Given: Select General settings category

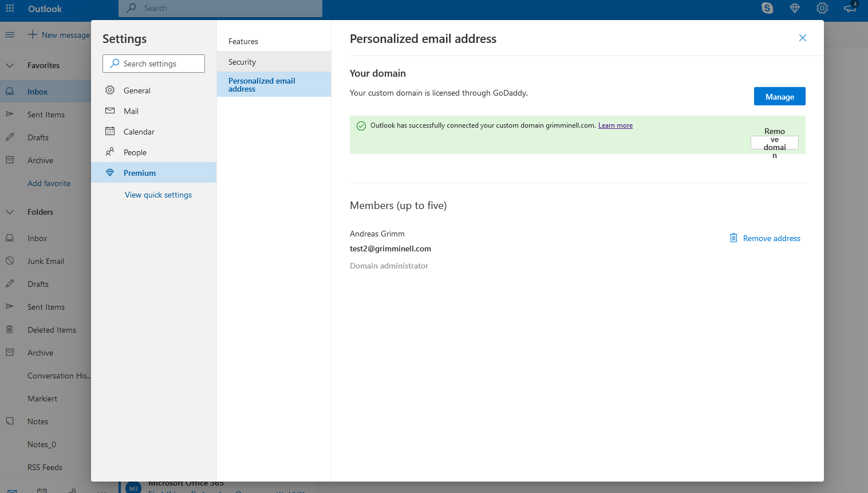Looking at the screenshot, I should tap(153, 90).
